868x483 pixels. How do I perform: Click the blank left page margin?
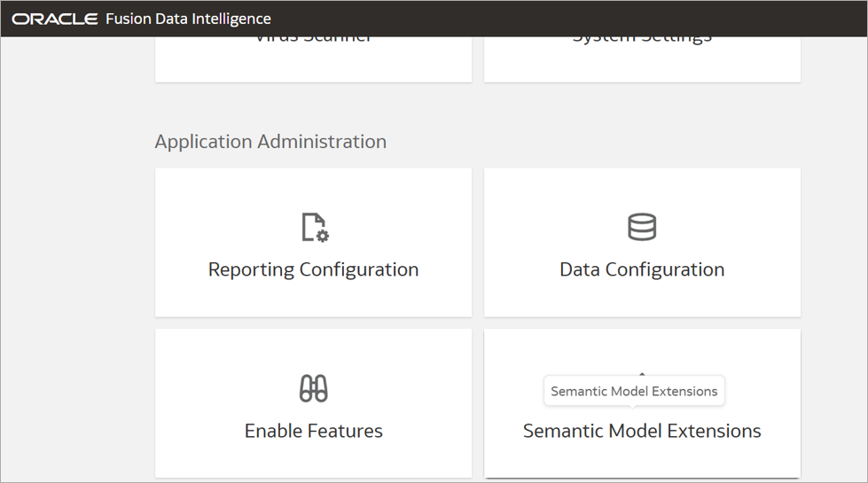(x=75, y=266)
